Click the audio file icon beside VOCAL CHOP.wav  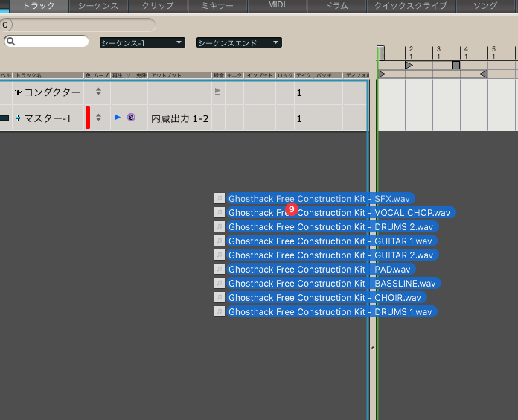[x=220, y=212]
